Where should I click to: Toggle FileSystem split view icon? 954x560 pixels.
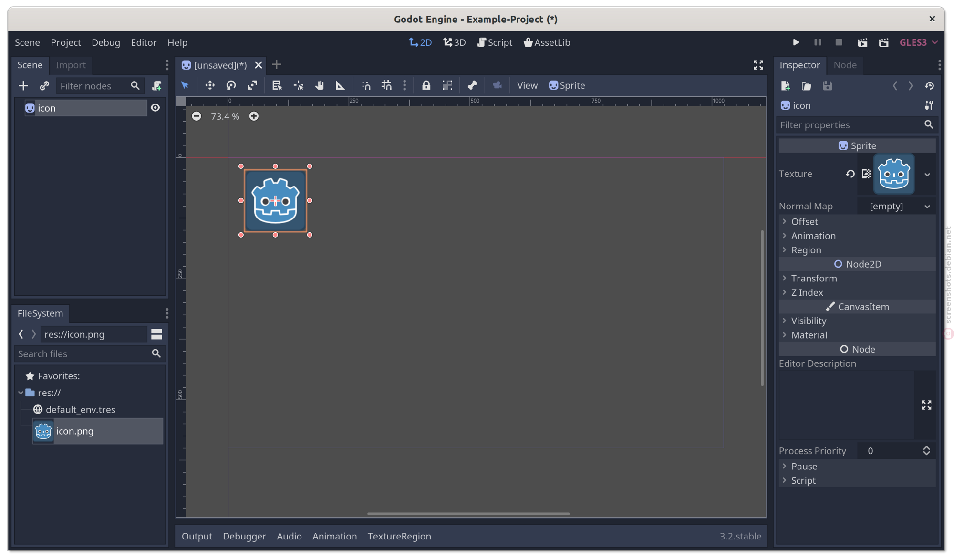click(156, 334)
